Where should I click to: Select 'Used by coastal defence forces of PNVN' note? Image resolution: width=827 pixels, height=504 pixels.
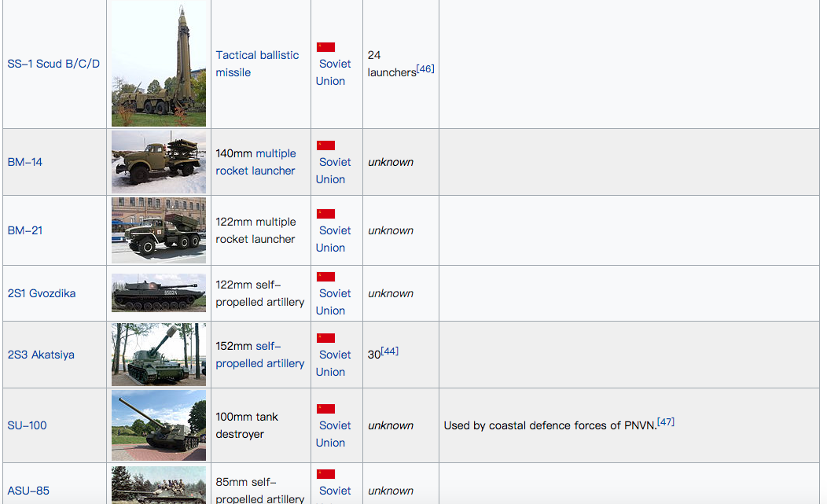[550, 425]
